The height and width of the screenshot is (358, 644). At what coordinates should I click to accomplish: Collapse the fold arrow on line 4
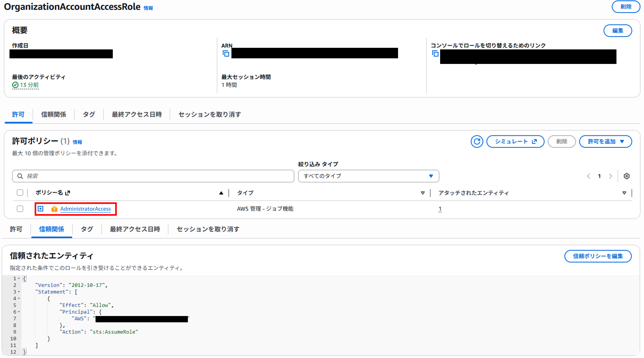[x=19, y=298]
